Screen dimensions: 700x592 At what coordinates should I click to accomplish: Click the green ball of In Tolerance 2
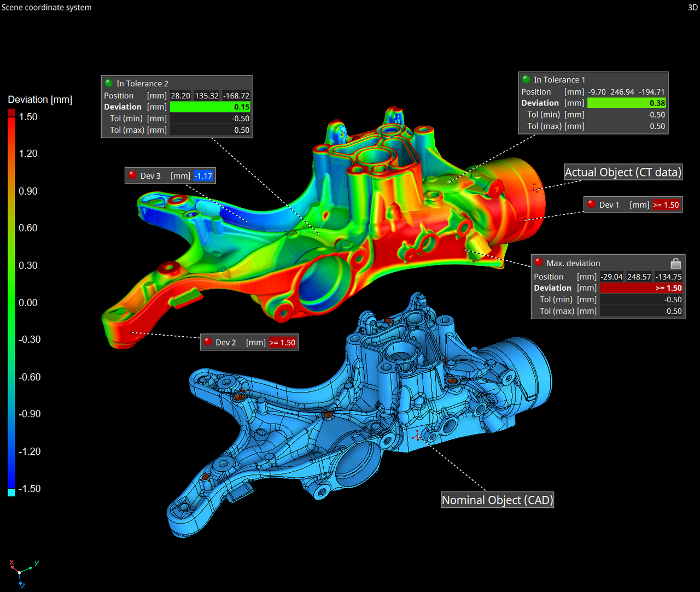[109, 83]
